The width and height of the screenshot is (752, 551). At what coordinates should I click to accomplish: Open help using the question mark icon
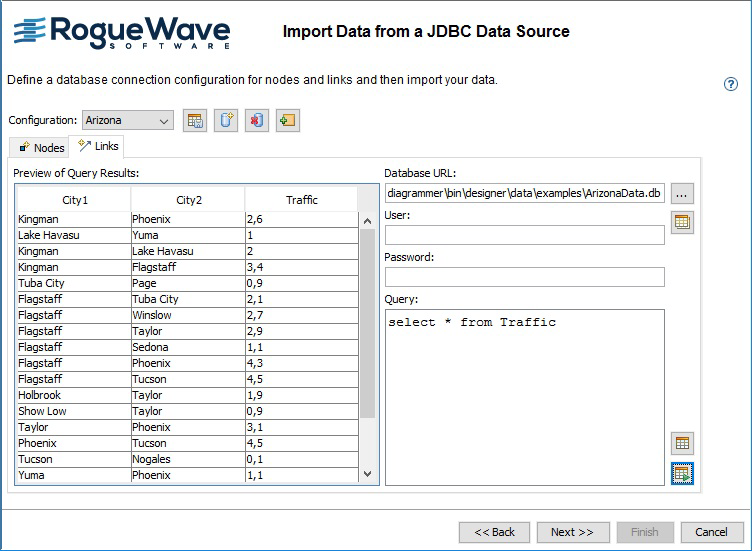[731, 84]
